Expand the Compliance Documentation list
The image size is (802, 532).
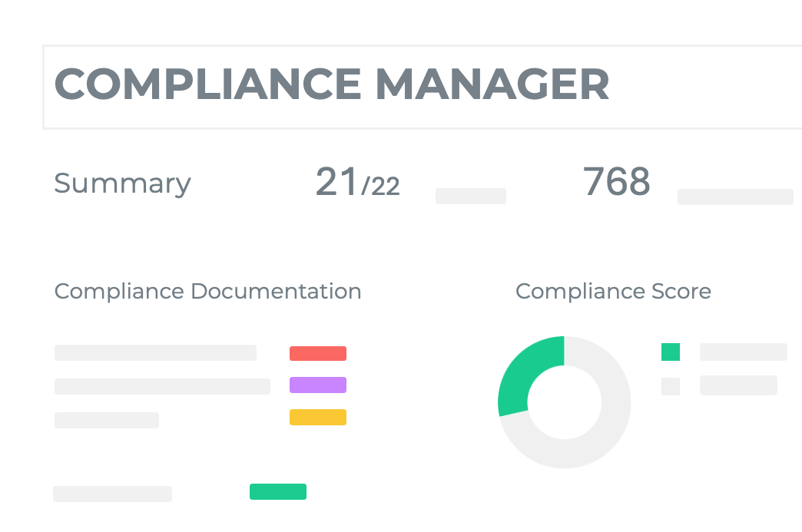tap(207, 292)
